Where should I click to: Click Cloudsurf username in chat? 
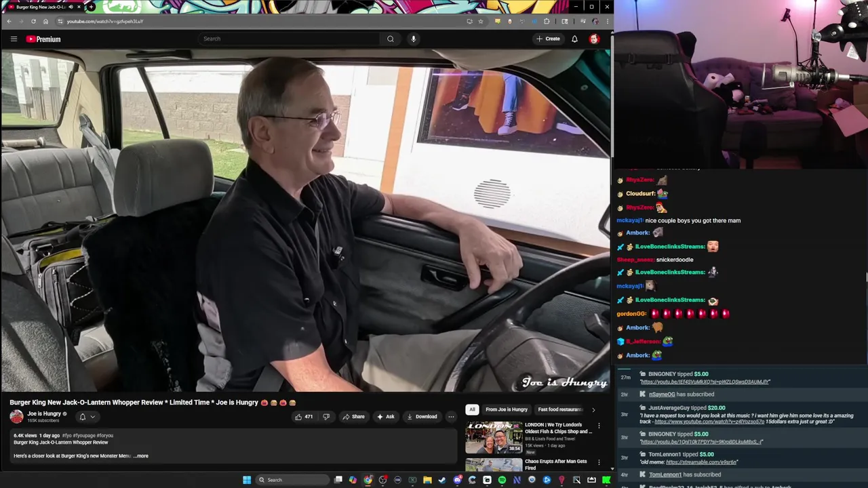tap(640, 193)
